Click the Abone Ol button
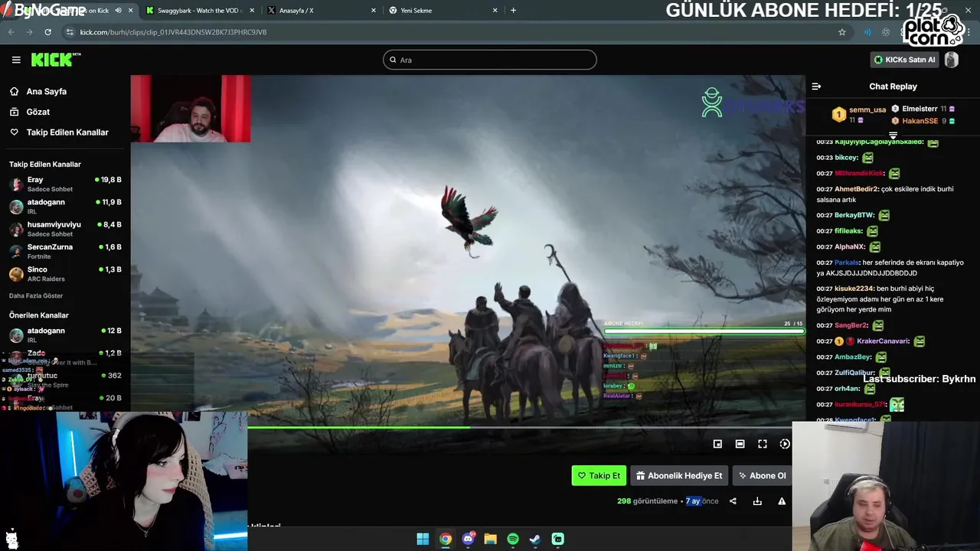 pos(762,476)
